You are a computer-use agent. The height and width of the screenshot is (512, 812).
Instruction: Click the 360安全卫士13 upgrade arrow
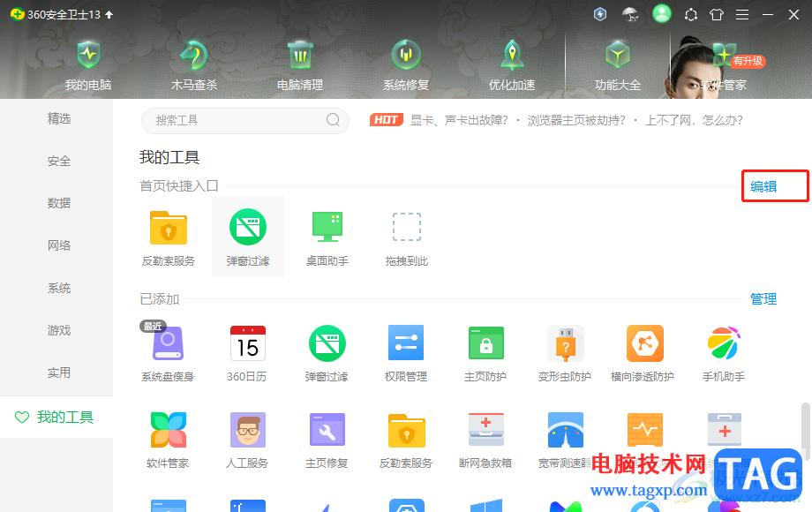point(109,14)
